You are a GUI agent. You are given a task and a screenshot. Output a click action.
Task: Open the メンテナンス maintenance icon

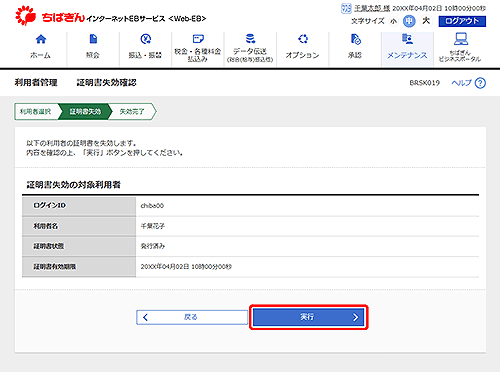pyautogui.click(x=407, y=39)
